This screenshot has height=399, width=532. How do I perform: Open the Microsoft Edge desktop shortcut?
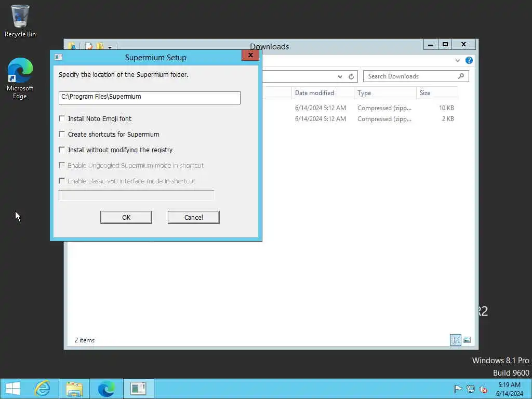click(20, 79)
